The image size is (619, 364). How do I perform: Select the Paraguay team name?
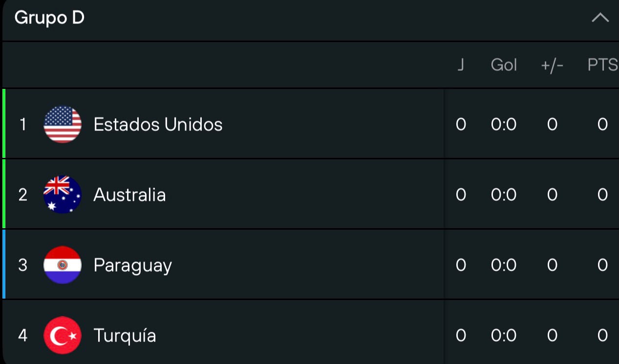click(132, 266)
